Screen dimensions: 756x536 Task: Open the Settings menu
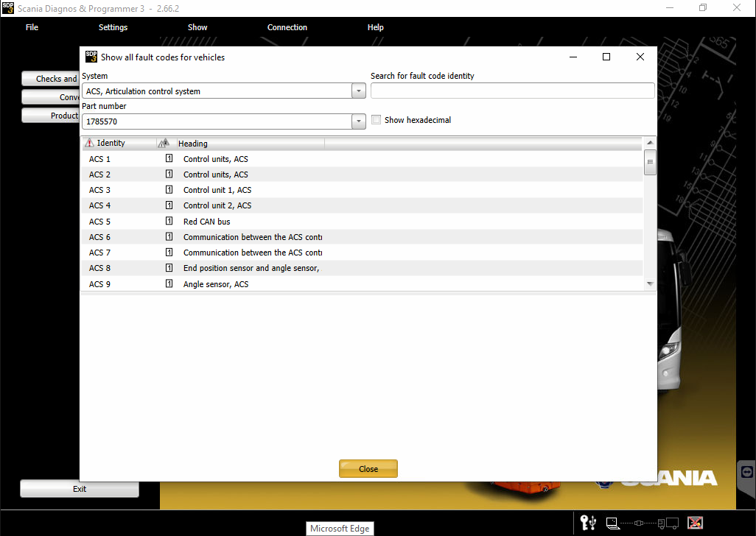113,27
